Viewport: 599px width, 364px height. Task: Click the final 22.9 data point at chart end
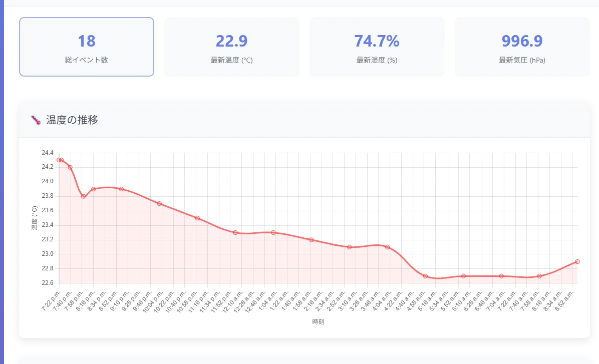[577, 261]
